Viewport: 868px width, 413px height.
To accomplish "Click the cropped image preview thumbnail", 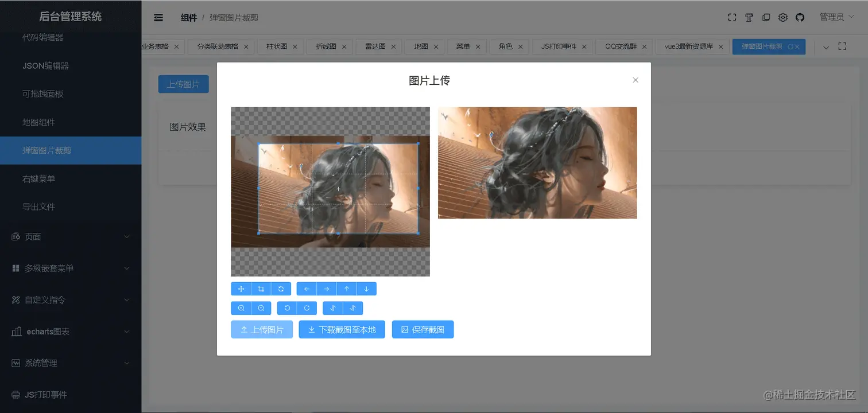I will click(537, 162).
